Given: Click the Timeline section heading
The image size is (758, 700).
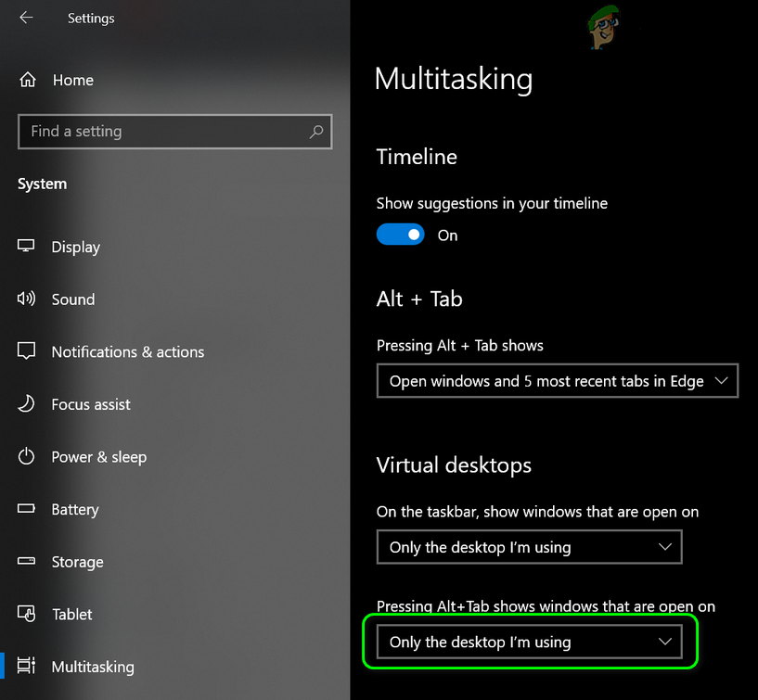Looking at the screenshot, I should click(x=417, y=157).
